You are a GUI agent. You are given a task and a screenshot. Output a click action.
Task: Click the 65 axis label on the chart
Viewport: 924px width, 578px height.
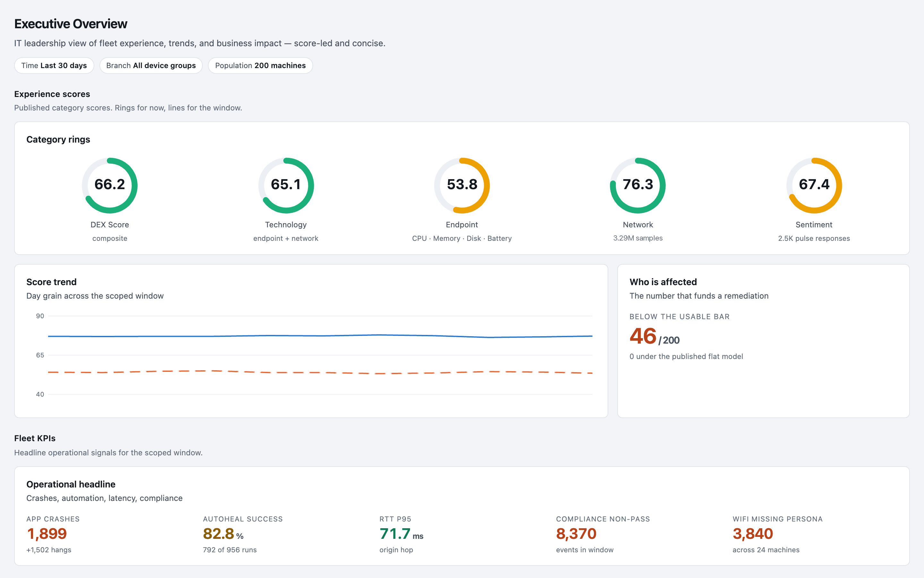40,355
